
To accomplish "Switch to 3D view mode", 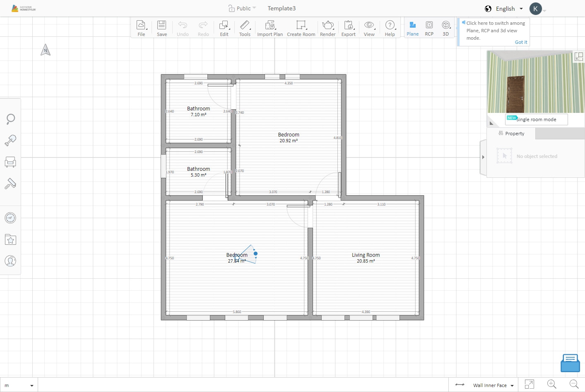I will click(445, 28).
